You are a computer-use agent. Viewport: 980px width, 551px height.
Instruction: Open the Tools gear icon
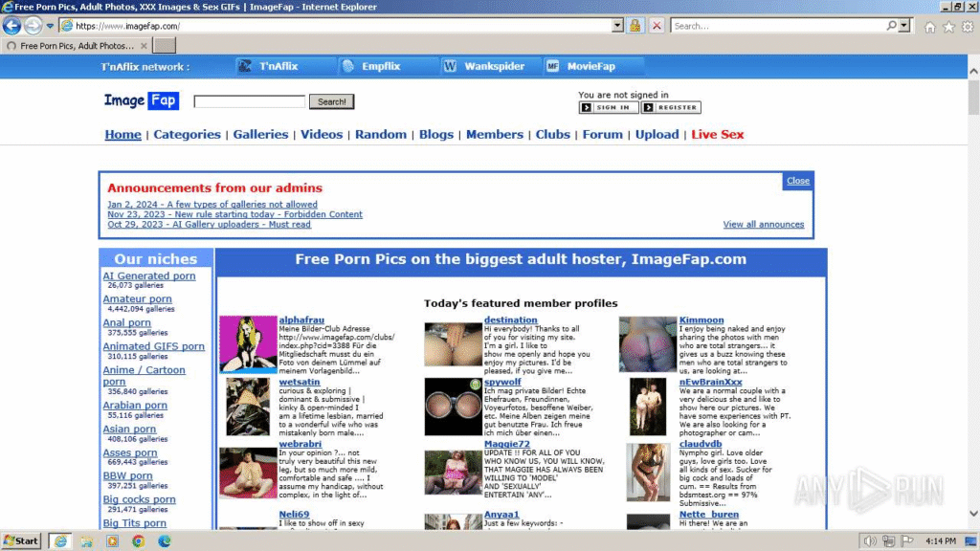pos(967,27)
